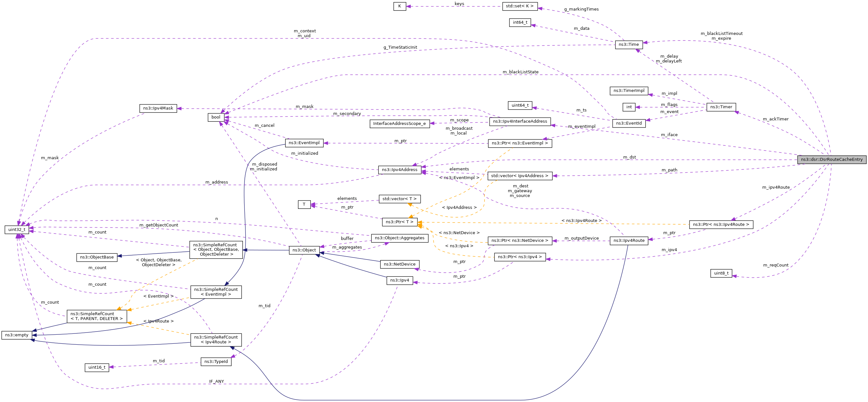Click the ns3::Object node
The height and width of the screenshot is (402, 868).
point(304,250)
